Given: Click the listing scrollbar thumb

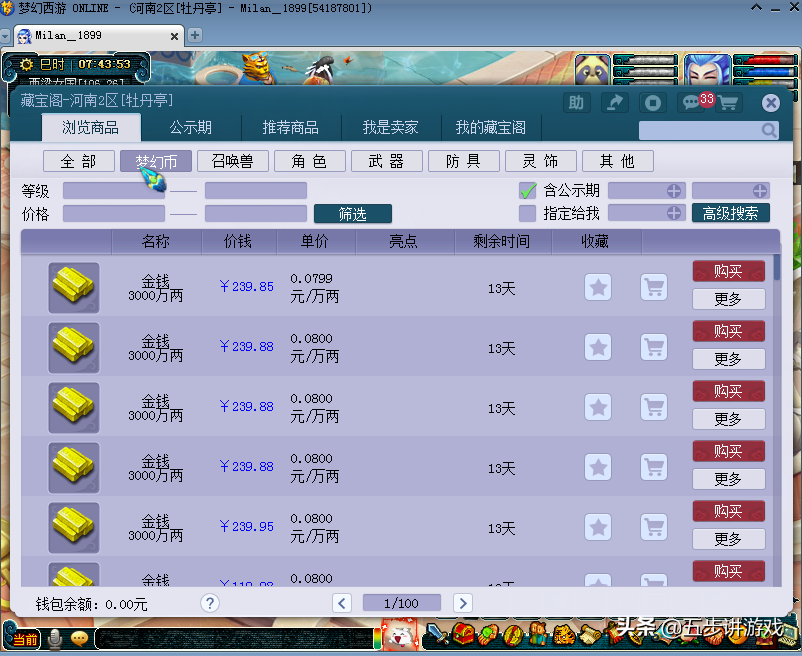Looking at the screenshot, I should [x=777, y=266].
